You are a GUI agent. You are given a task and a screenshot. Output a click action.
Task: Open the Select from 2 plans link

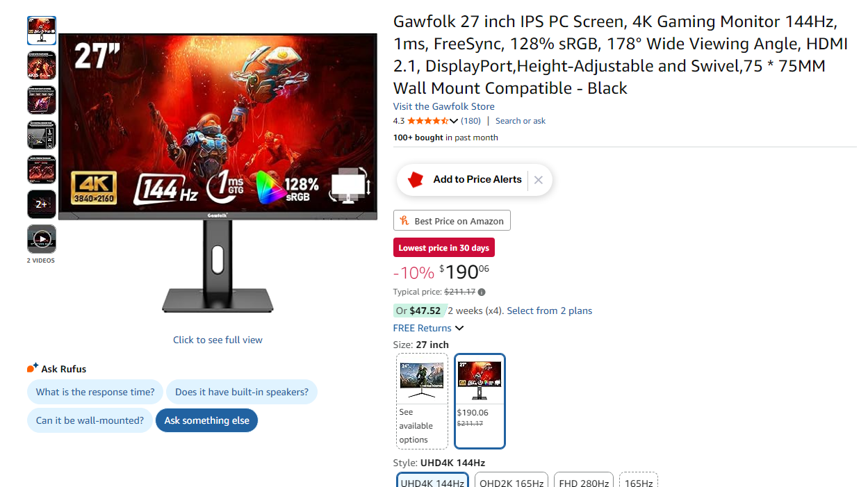tap(550, 311)
